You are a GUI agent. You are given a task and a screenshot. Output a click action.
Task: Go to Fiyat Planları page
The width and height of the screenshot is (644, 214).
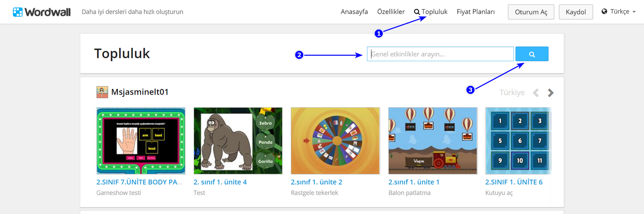click(475, 12)
